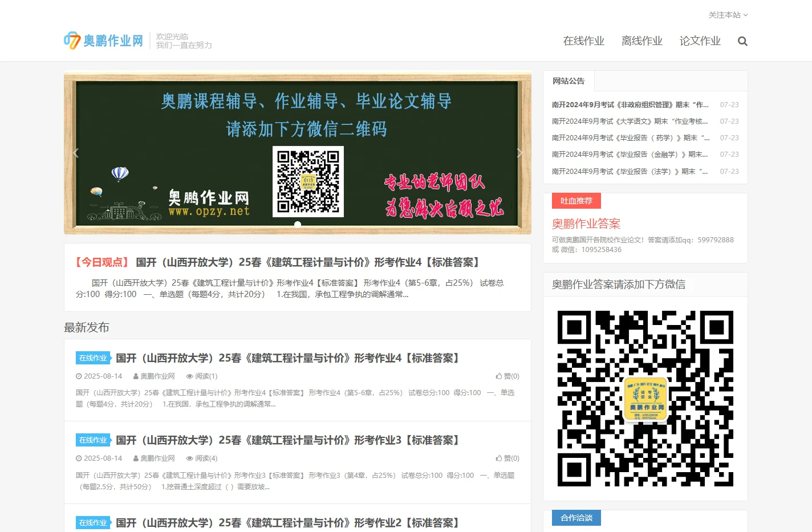
Task: Click the chalkboard banner image
Action: coord(298,152)
